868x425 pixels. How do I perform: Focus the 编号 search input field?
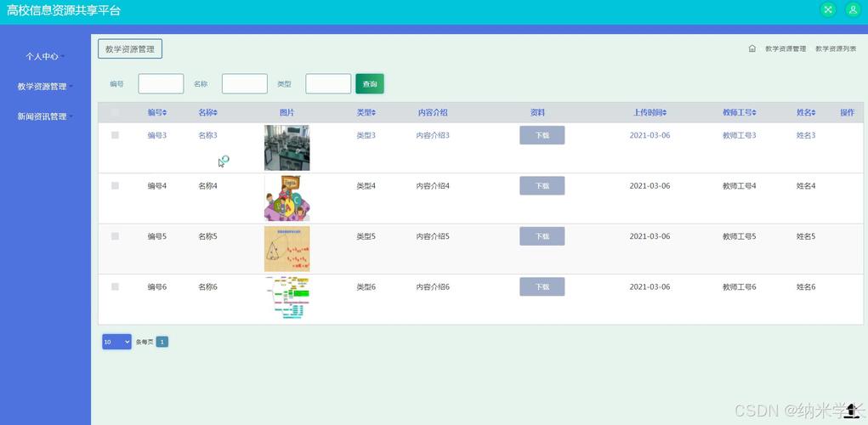pyautogui.click(x=161, y=84)
